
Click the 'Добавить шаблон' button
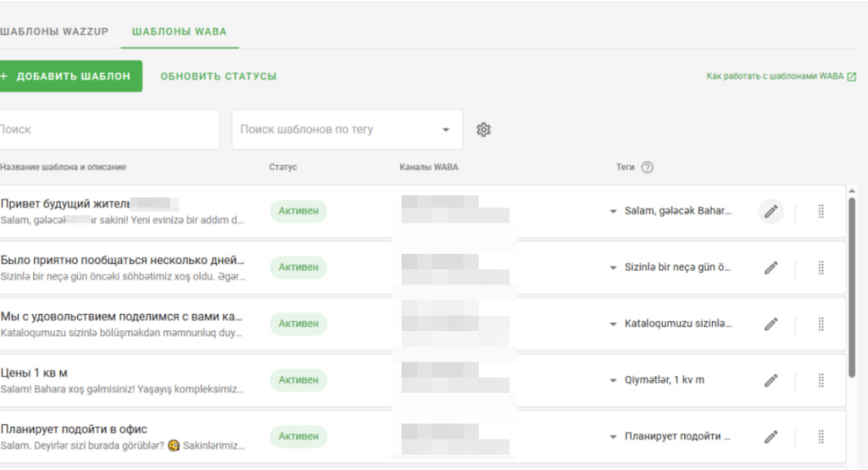70,76
